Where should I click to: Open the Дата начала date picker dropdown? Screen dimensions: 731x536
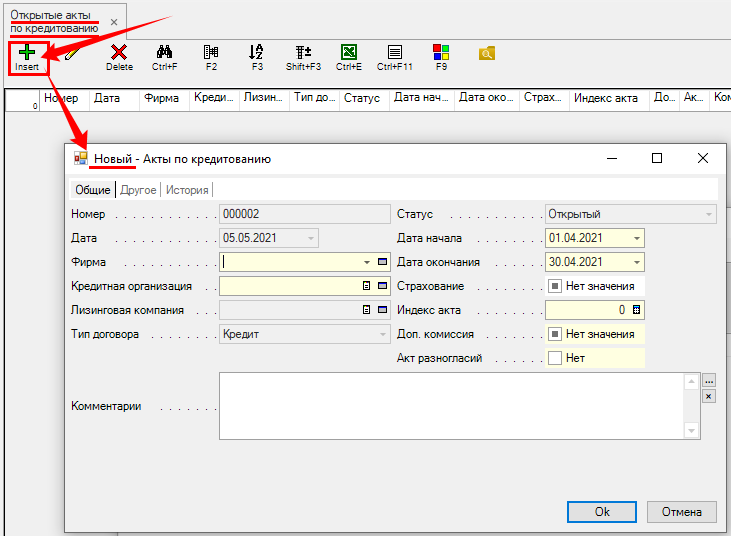pyautogui.click(x=636, y=238)
